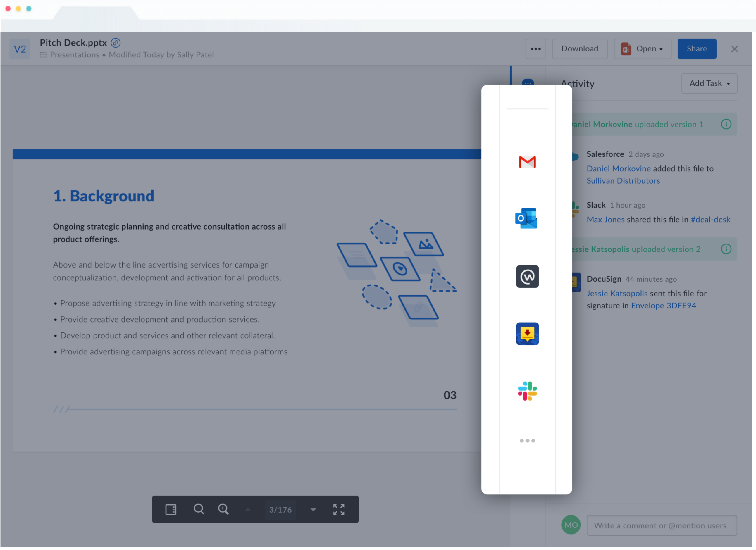Go to next page using the down chevron
This screenshot has width=756, height=550.
point(313,509)
